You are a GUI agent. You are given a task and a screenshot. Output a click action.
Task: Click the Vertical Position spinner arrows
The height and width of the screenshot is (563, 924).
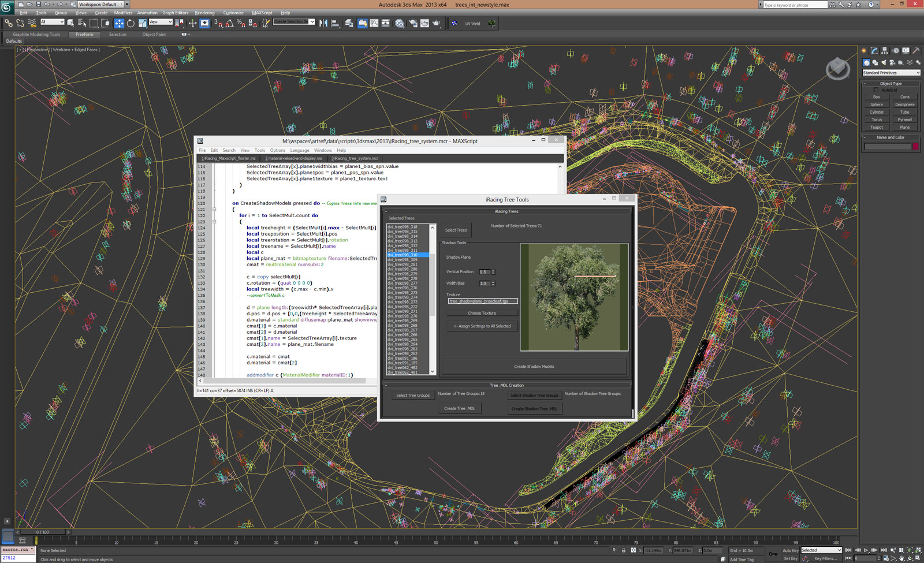click(x=493, y=272)
